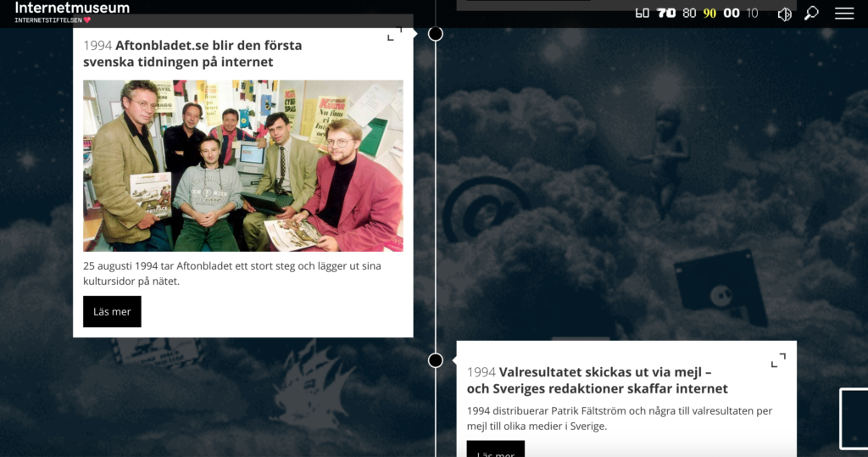This screenshot has height=457, width=868.
Task: Jump to the 00s decade
Action: 732,14
